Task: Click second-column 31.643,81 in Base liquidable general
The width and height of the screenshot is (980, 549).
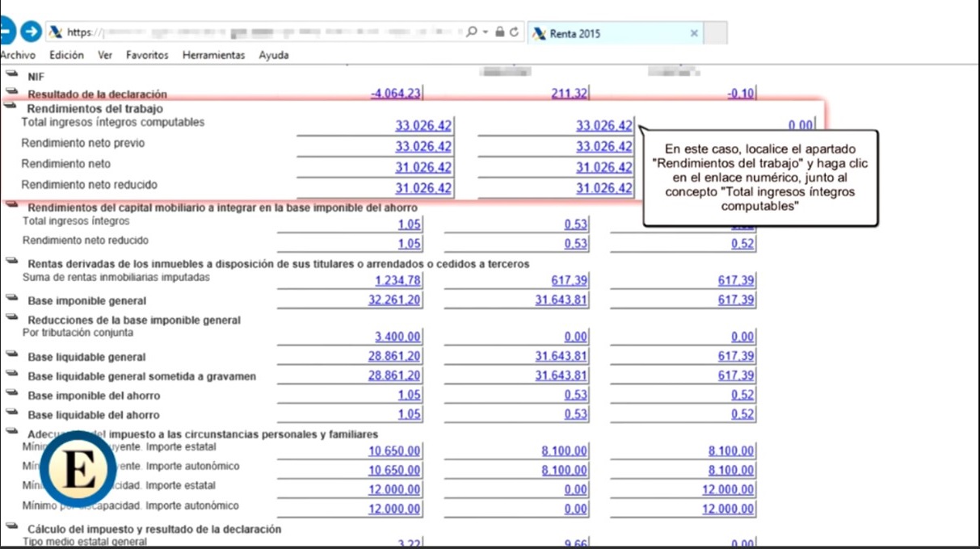Action: 562,356
